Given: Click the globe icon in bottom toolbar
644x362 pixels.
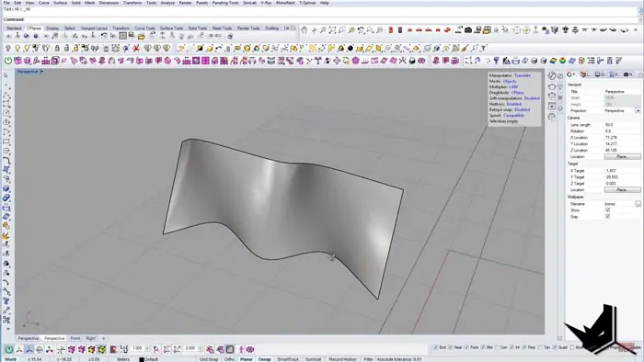Looking at the screenshot, I should (40, 349).
